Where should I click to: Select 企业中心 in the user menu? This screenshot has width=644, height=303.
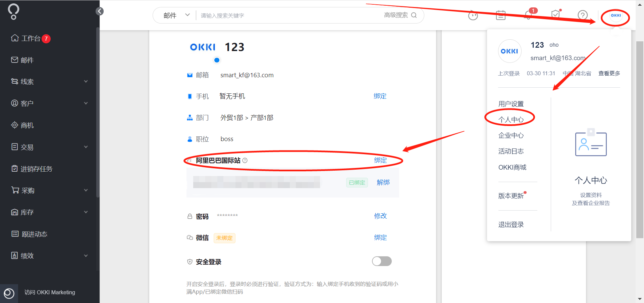511,135
